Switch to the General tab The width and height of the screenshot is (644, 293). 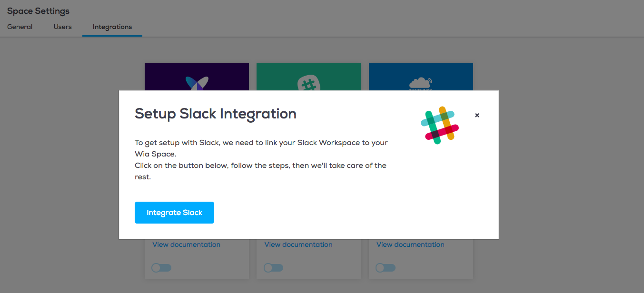coord(20,27)
